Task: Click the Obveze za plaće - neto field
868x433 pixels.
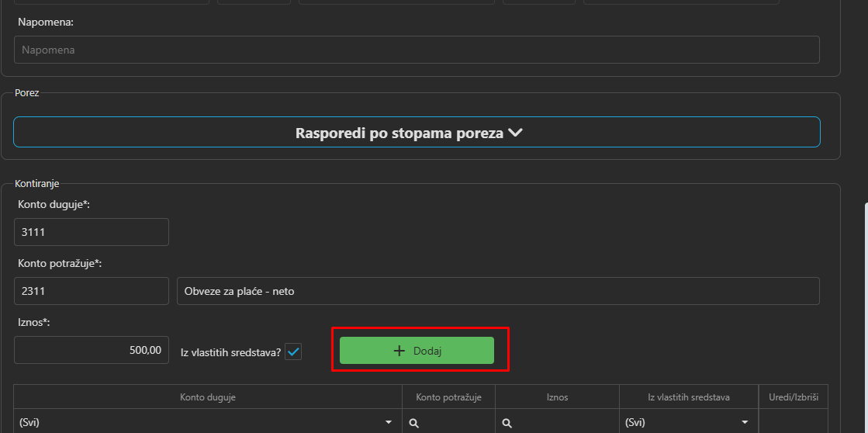Action: 497,292
